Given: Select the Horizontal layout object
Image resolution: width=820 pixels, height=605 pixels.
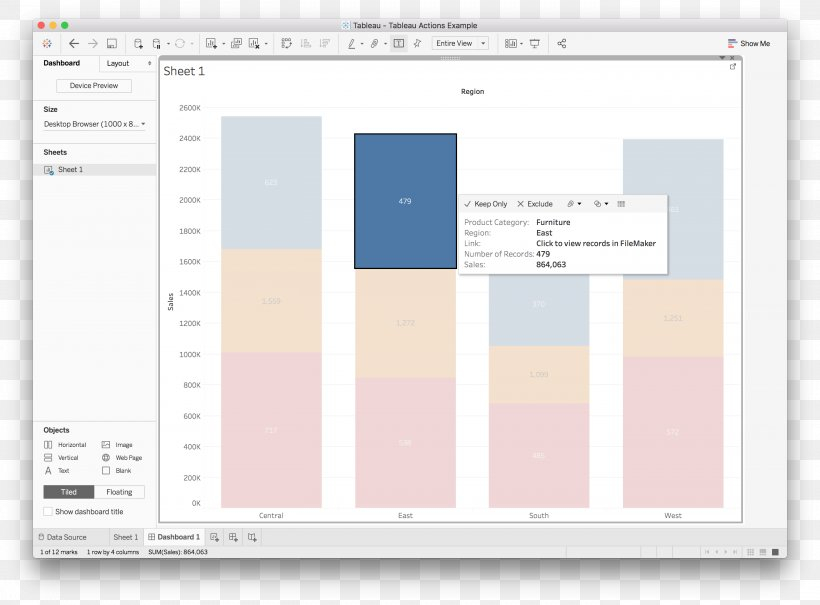Looking at the screenshot, I should click(x=65, y=444).
